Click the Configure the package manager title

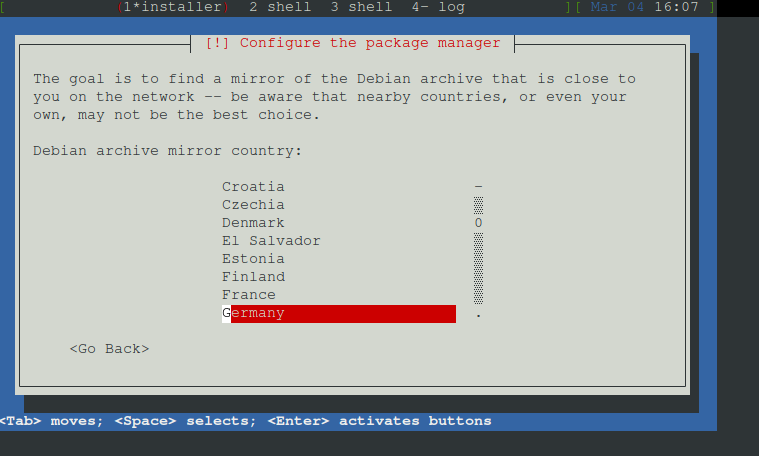tap(353, 43)
